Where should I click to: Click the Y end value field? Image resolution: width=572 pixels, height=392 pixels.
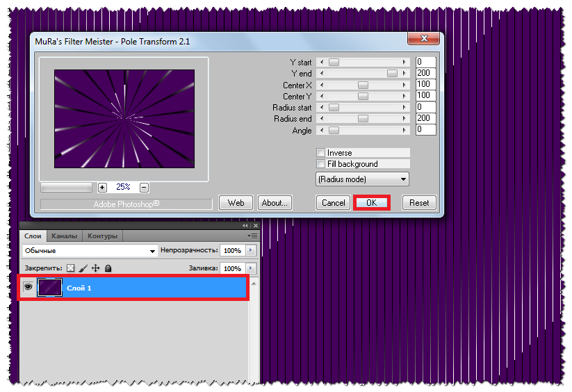point(426,73)
